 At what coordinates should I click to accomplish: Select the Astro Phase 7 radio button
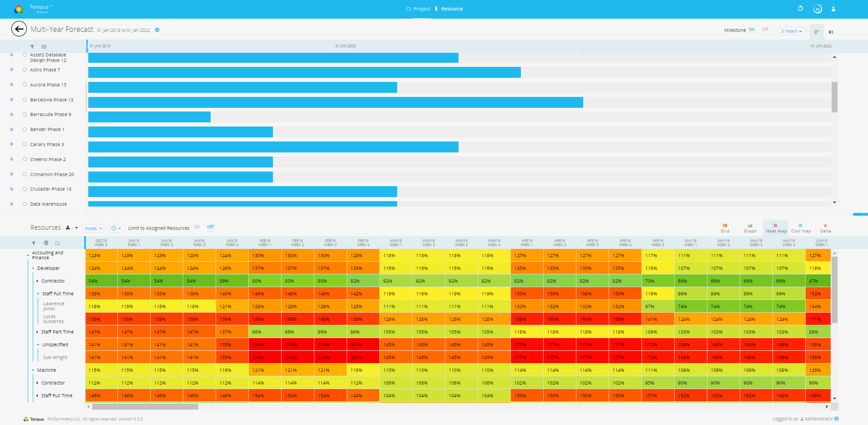pyautogui.click(x=25, y=70)
